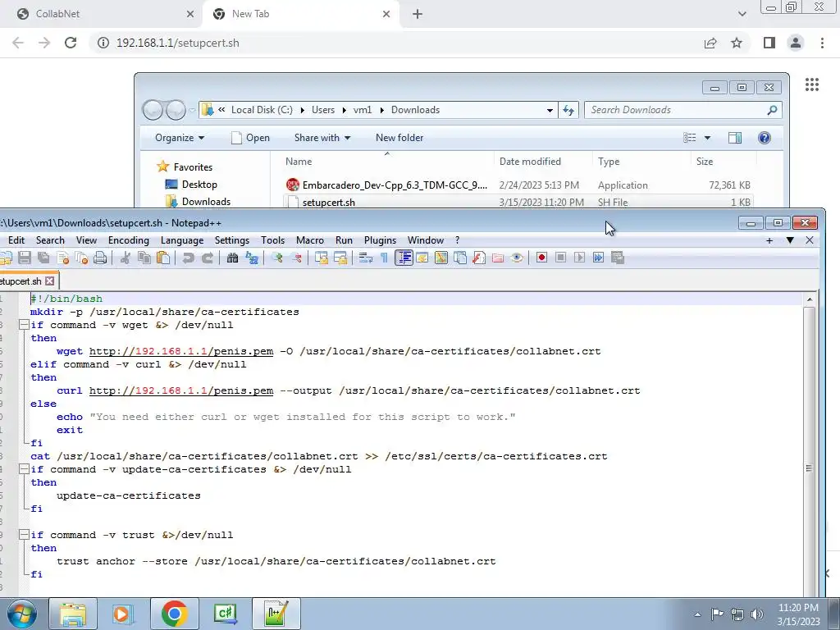Switch to the CollabNet Chrome tab
Image resolution: width=840 pixels, height=630 pixels.
(x=102, y=14)
